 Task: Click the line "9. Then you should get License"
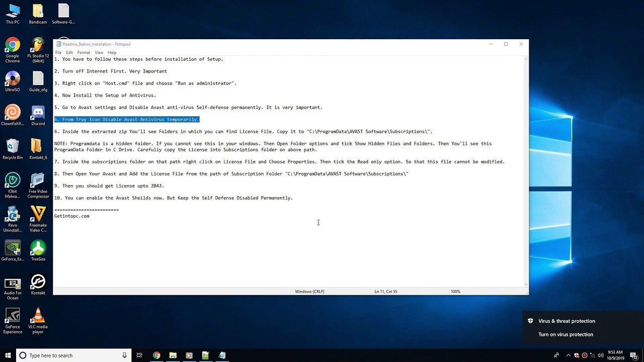pos(109,186)
